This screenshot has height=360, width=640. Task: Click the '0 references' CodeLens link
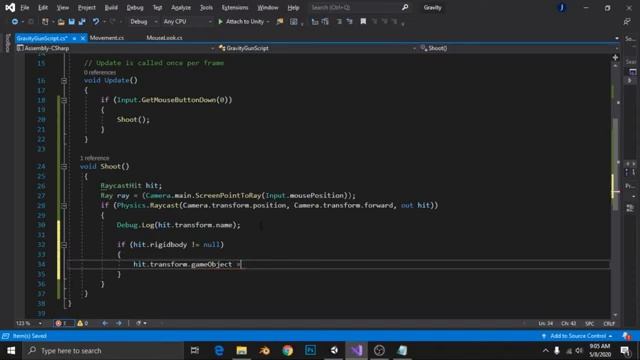[100, 72]
